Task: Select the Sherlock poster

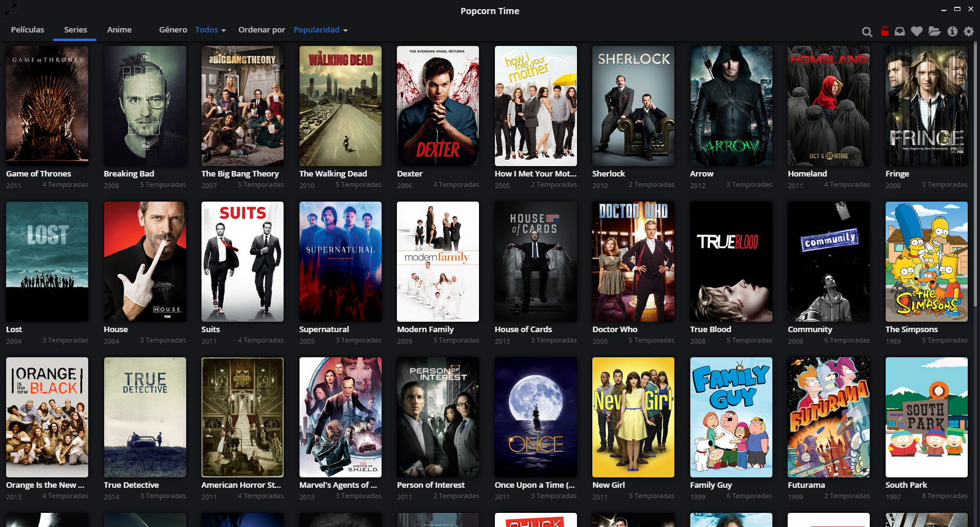Action: click(633, 106)
